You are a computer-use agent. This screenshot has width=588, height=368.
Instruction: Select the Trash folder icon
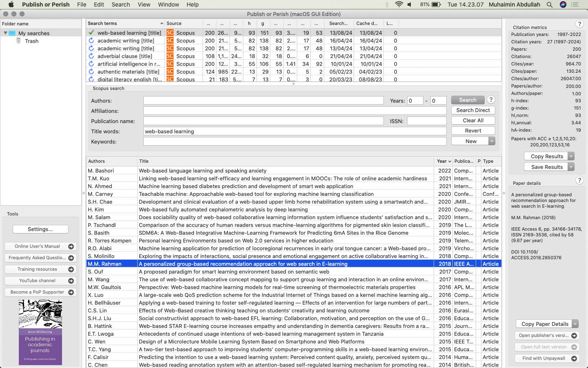pos(18,41)
